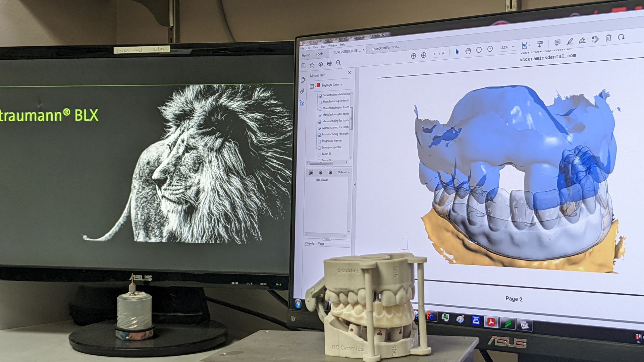
Task: Switch to TriosOrderFormHo tab
Action: tap(385, 48)
